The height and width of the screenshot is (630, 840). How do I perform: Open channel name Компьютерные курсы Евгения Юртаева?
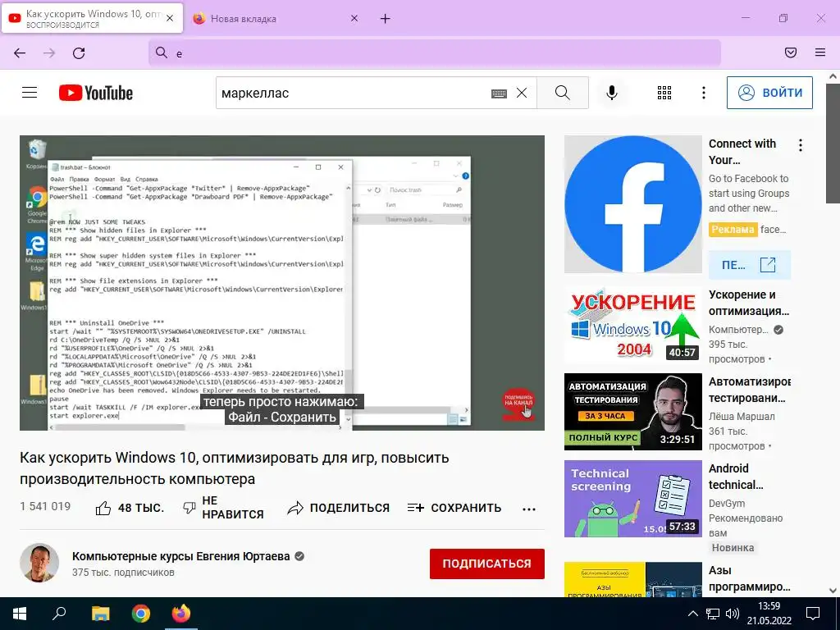(x=181, y=556)
